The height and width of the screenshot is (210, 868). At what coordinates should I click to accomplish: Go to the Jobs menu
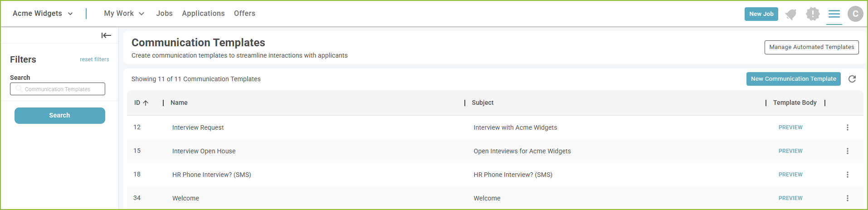(x=164, y=14)
